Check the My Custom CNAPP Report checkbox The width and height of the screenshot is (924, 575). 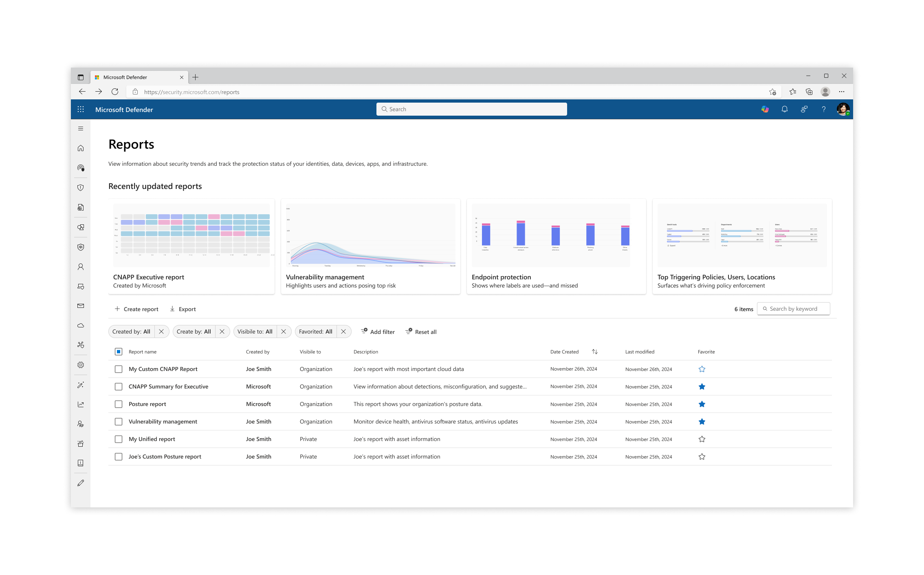119,369
